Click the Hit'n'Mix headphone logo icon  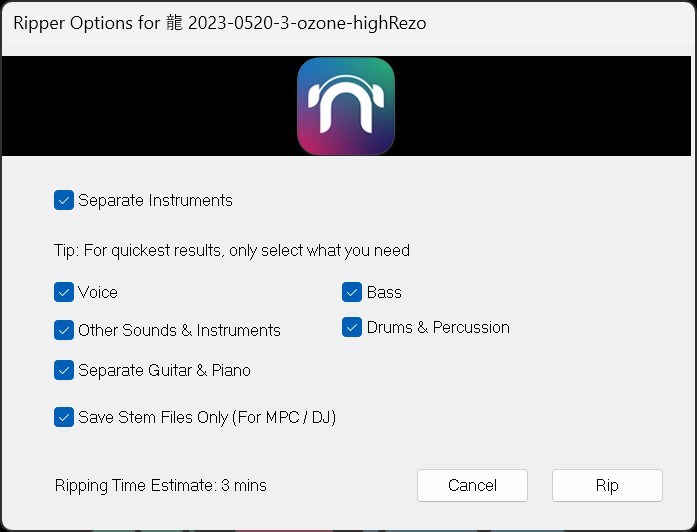tap(346, 106)
